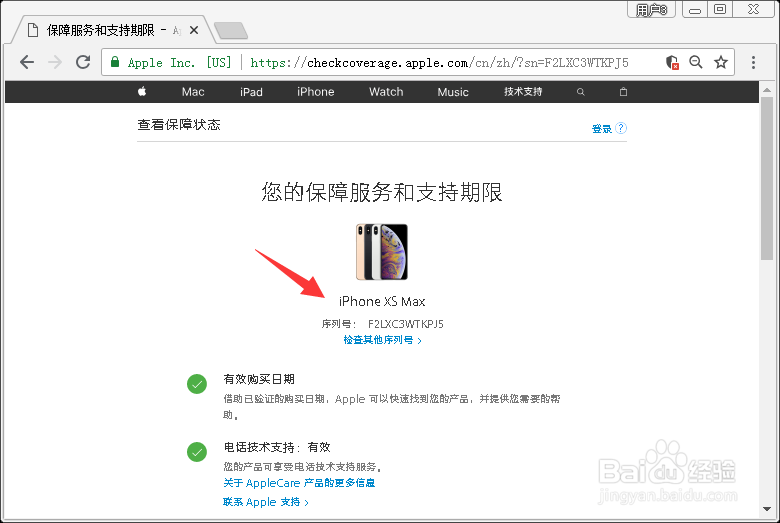Open the iPad menu item

tap(251, 92)
